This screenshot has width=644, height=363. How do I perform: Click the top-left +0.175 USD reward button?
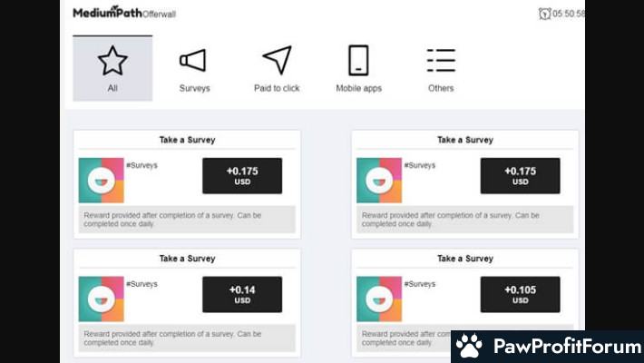pos(242,175)
